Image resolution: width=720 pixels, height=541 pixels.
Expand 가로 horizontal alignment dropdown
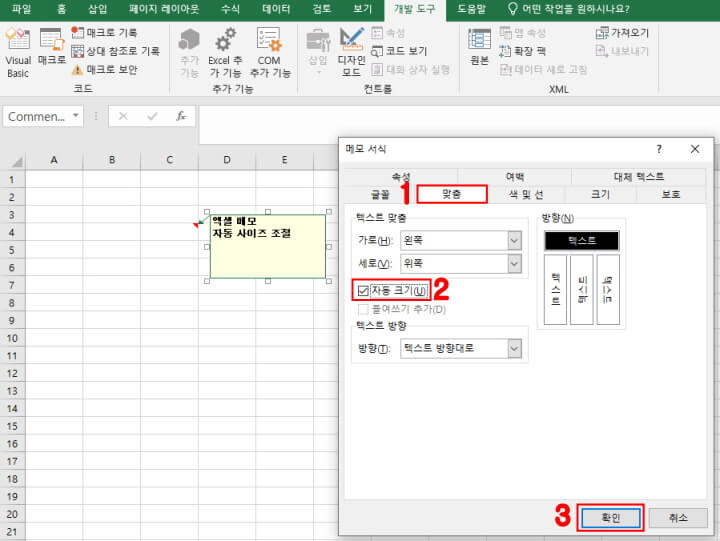tap(514, 240)
